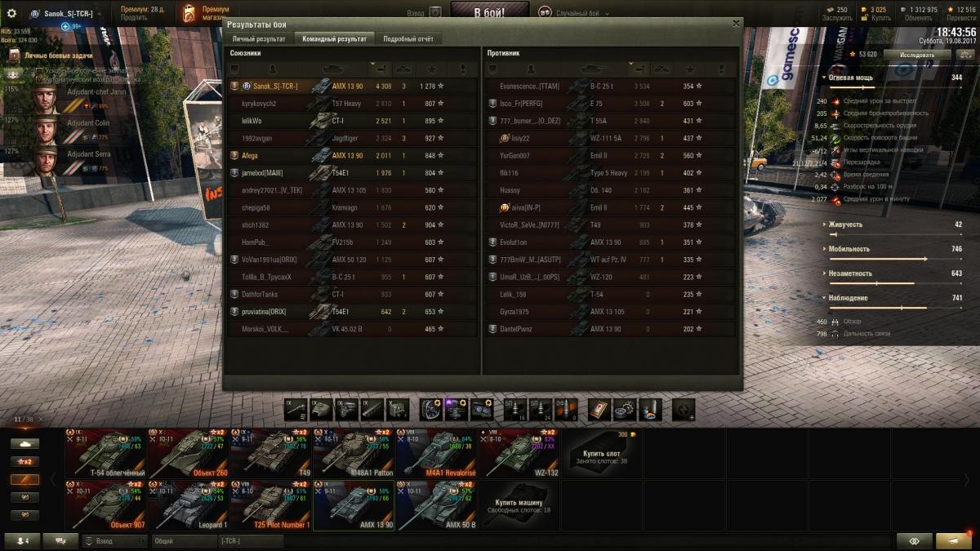Select the Leopard 1 tank in carousel
This screenshot has height=551, width=980.
coord(188,505)
